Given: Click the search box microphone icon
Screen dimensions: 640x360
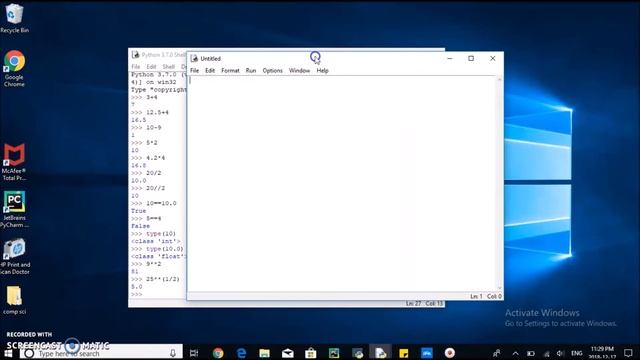Looking at the screenshot, I should [173, 353].
